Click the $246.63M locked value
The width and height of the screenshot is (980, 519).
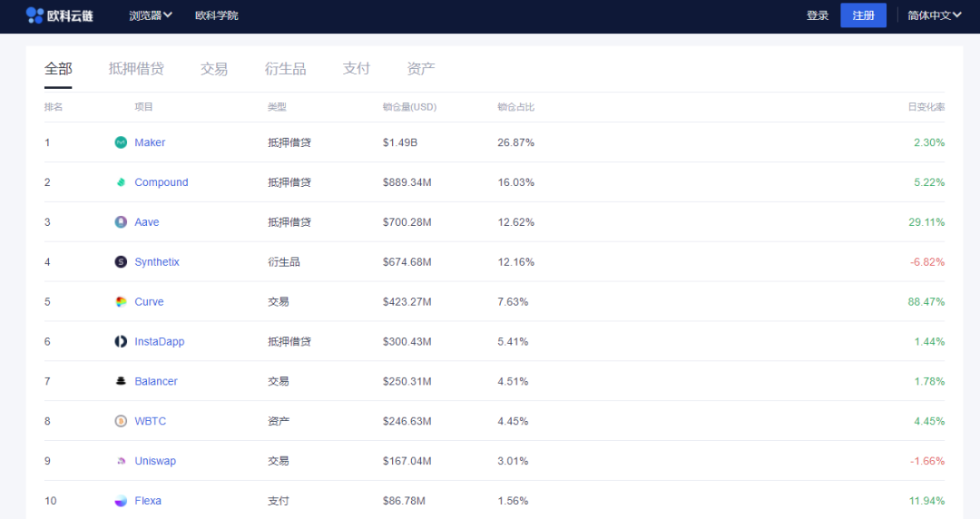[407, 421]
